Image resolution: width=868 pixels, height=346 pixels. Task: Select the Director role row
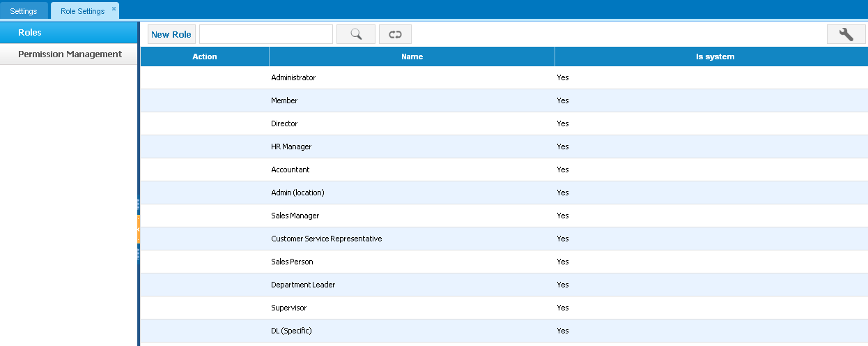tap(504, 123)
